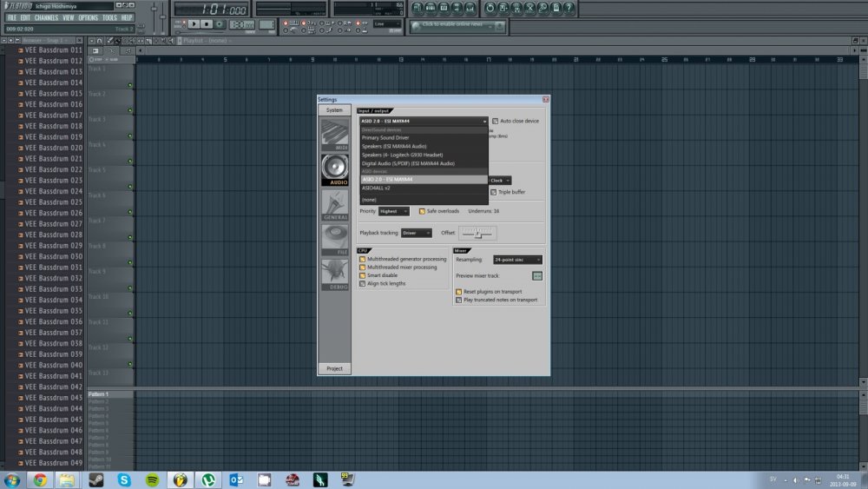Select ASIO4ALL v2 from device list
868x489 pixels.
click(x=424, y=188)
